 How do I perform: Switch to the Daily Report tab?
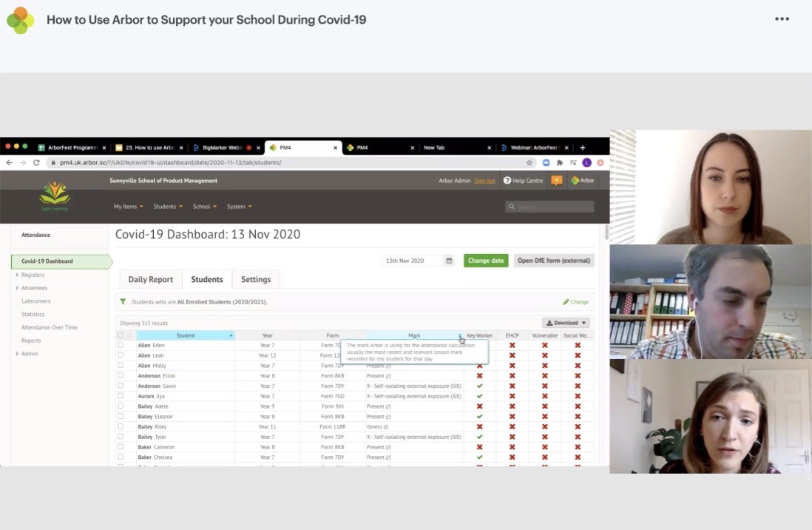coord(150,280)
